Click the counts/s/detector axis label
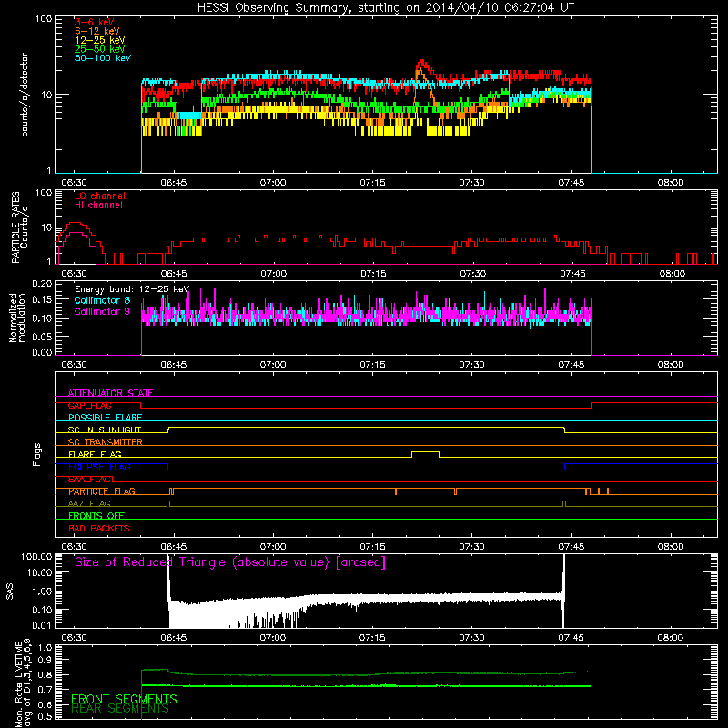Viewport: 728px width, 728px height. pyautogui.click(x=25, y=95)
